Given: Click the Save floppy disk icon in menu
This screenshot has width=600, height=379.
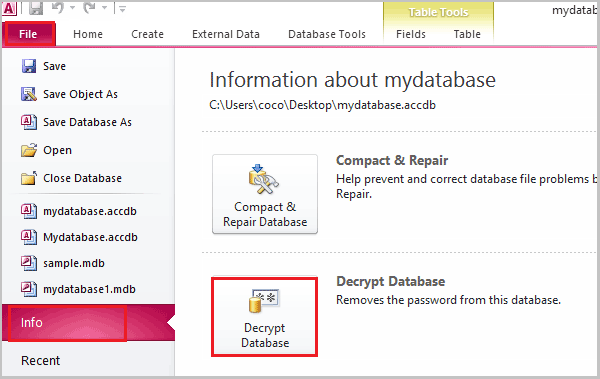Looking at the screenshot, I should (x=29, y=66).
